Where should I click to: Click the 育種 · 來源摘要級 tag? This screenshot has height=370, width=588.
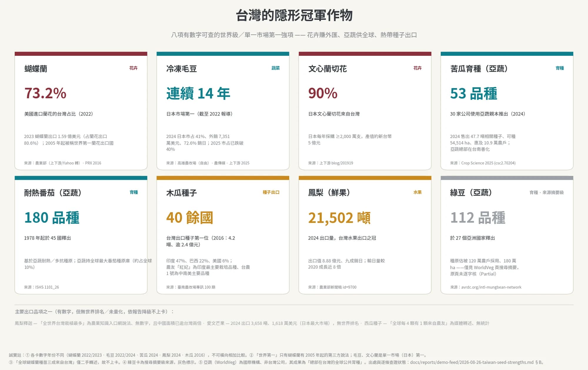click(547, 193)
